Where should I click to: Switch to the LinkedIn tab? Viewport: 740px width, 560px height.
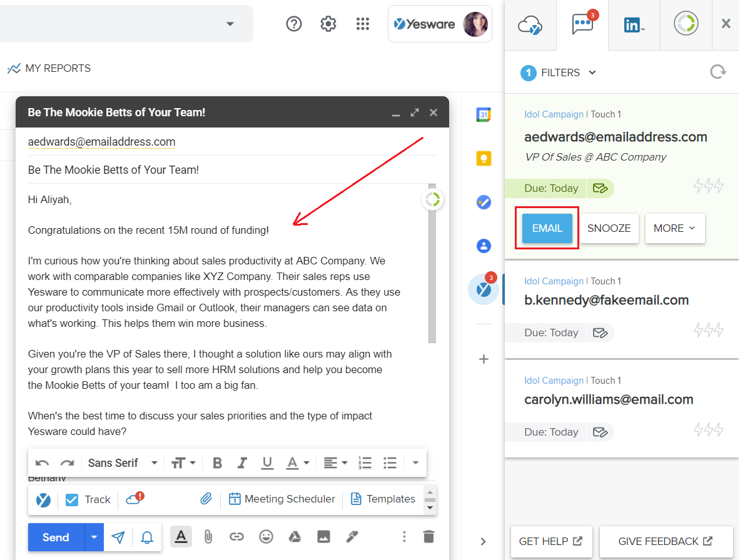[x=634, y=24]
